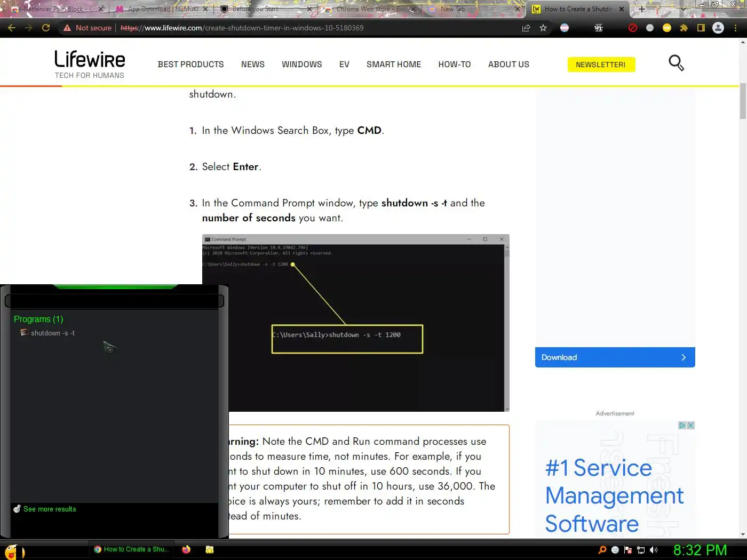Open the Lifewire site search
747x560 pixels.
[676, 63]
